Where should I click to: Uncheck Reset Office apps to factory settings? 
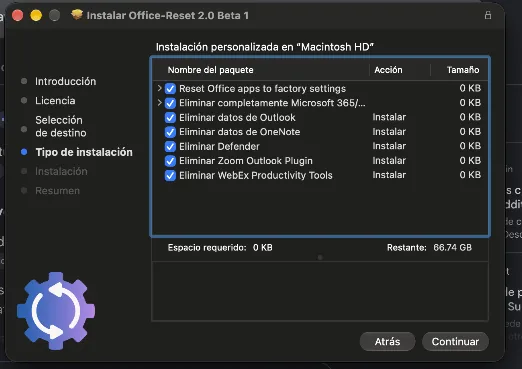point(170,89)
